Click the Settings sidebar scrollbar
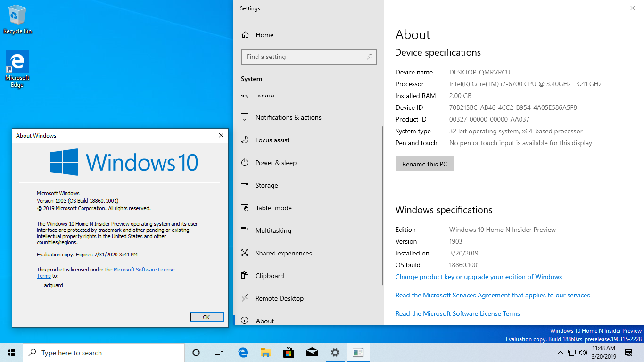Screen dimensions: 644x362 (383, 206)
